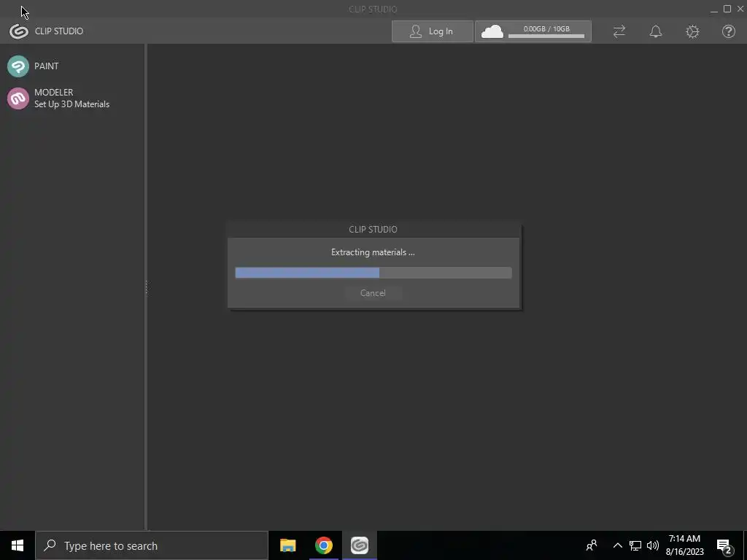747x560 pixels.
Task: Open Google Chrome from the taskbar
Action: click(x=324, y=545)
